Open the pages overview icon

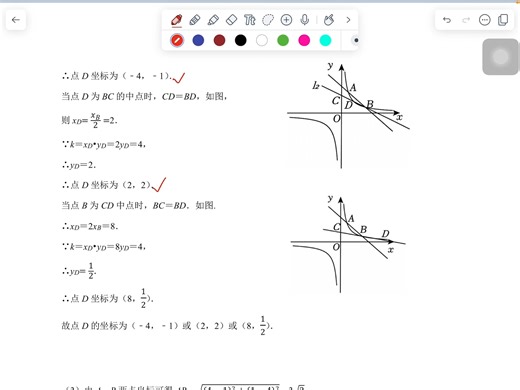click(503, 20)
